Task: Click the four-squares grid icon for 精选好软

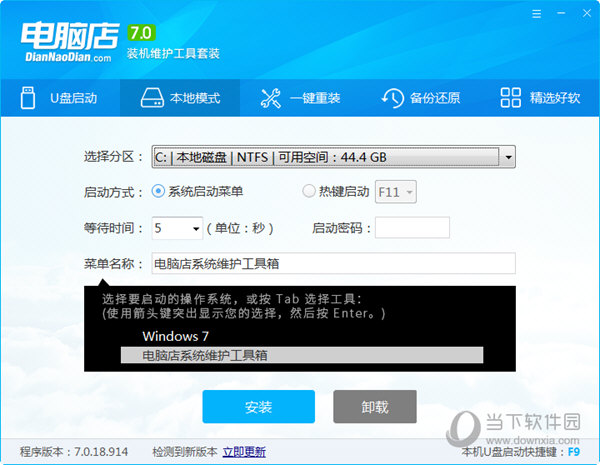Action: tap(510, 98)
